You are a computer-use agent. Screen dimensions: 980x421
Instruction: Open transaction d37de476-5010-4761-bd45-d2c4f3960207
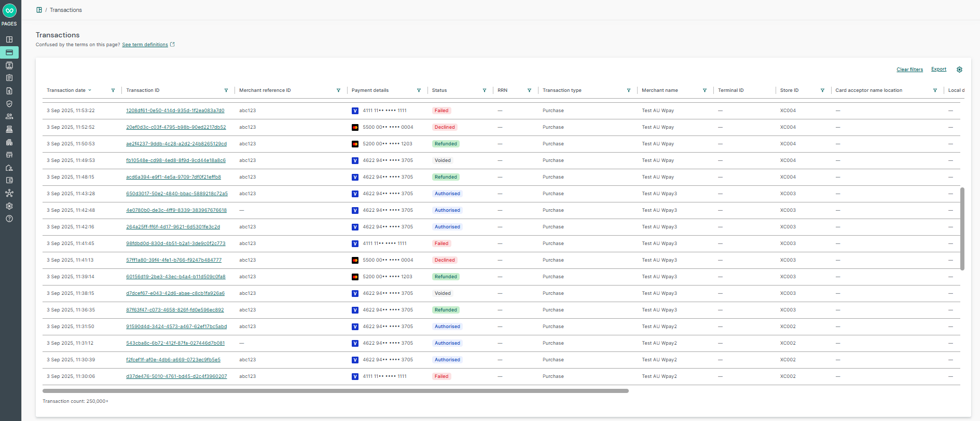click(x=176, y=376)
